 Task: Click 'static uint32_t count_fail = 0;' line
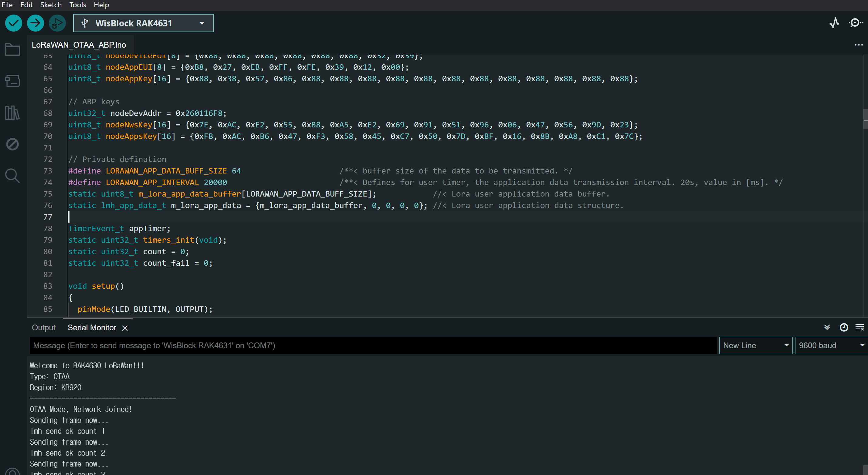tap(140, 263)
